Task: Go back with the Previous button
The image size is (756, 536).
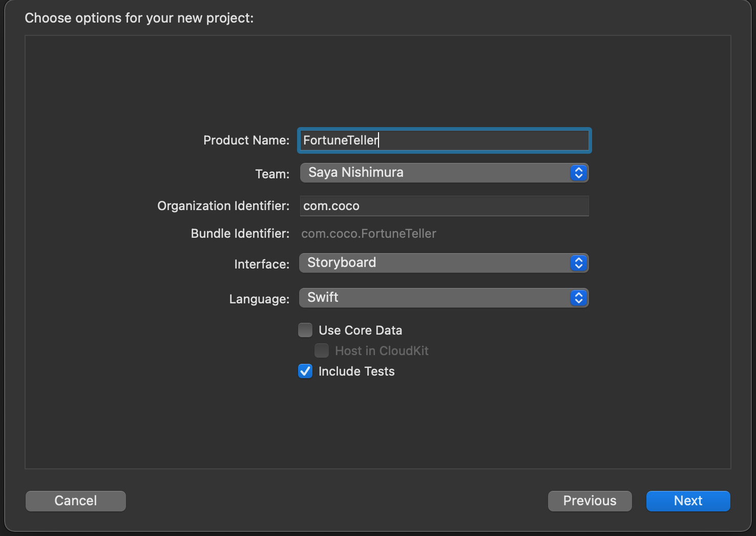Action: [x=590, y=501]
